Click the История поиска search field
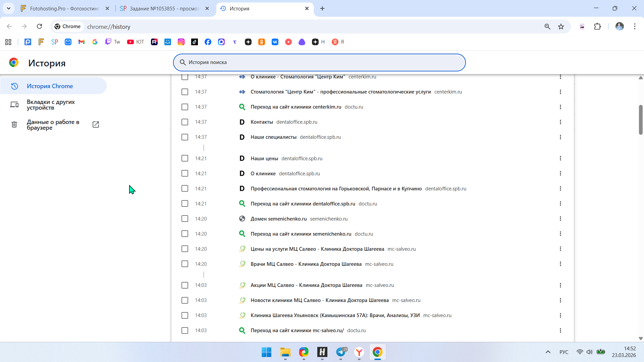The image size is (644, 362). pos(319,62)
